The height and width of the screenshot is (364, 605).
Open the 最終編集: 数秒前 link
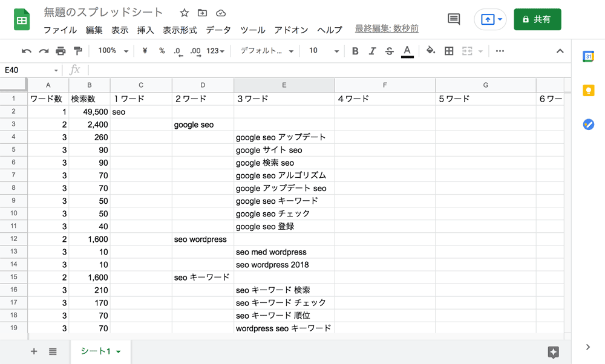pos(387,28)
